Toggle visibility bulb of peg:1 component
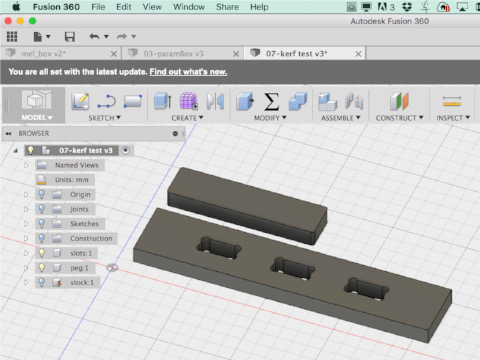 pos(41,268)
